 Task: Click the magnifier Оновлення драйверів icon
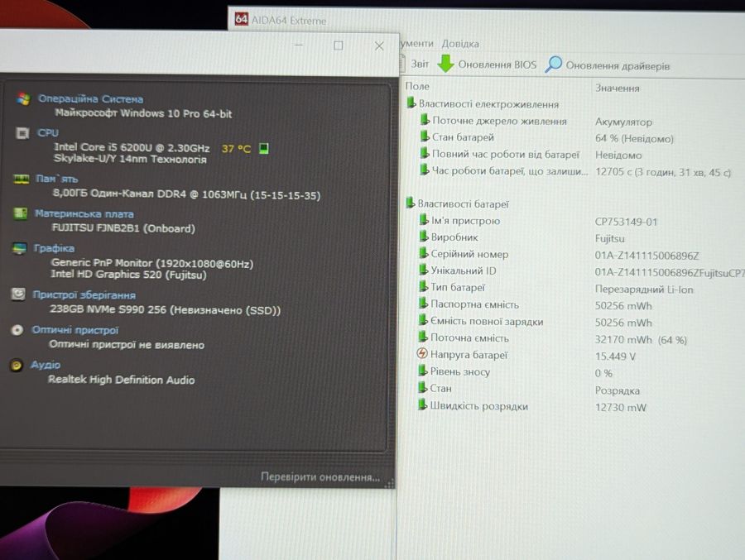(x=554, y=65)
